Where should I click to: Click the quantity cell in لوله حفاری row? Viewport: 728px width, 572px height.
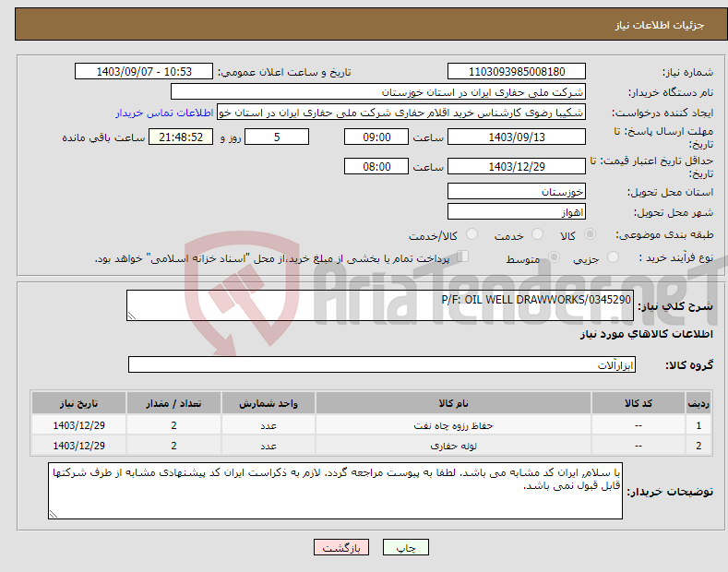[x=173, y=446]
